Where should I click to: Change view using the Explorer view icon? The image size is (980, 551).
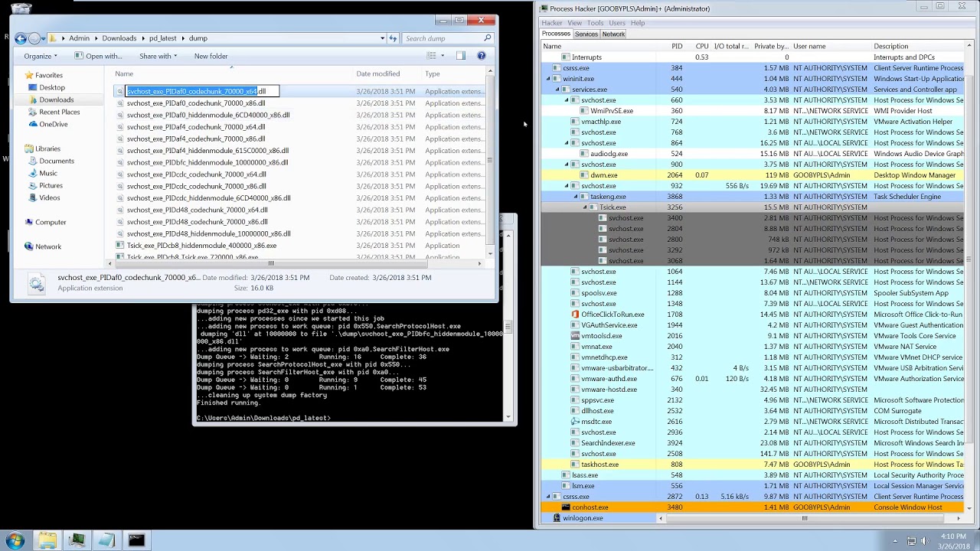431,56
